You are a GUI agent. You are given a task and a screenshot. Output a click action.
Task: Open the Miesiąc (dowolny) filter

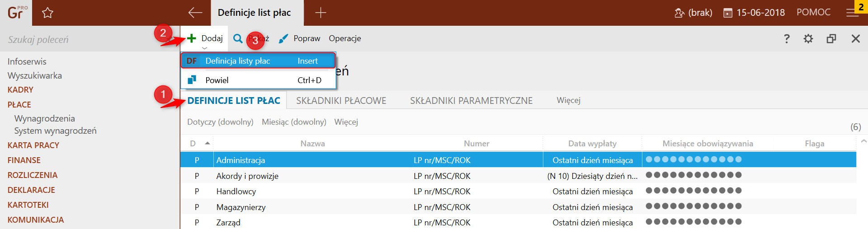(x=294, y=122)
